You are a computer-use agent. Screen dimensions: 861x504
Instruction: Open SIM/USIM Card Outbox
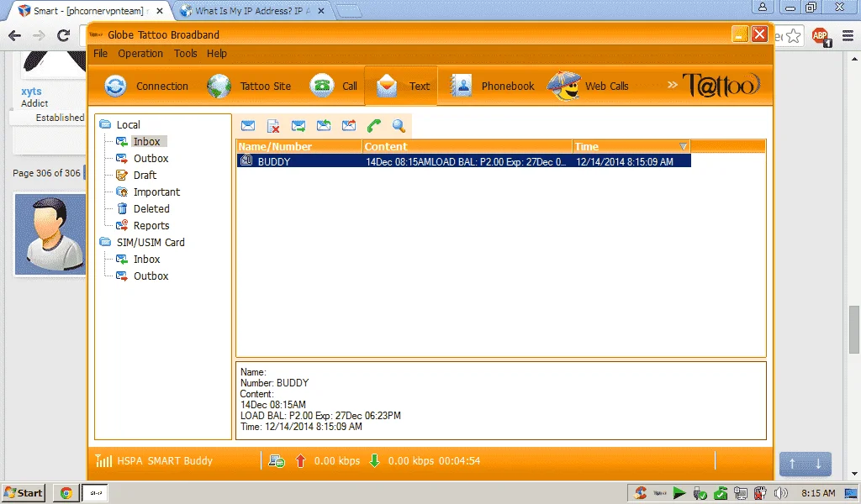point(151,276)
